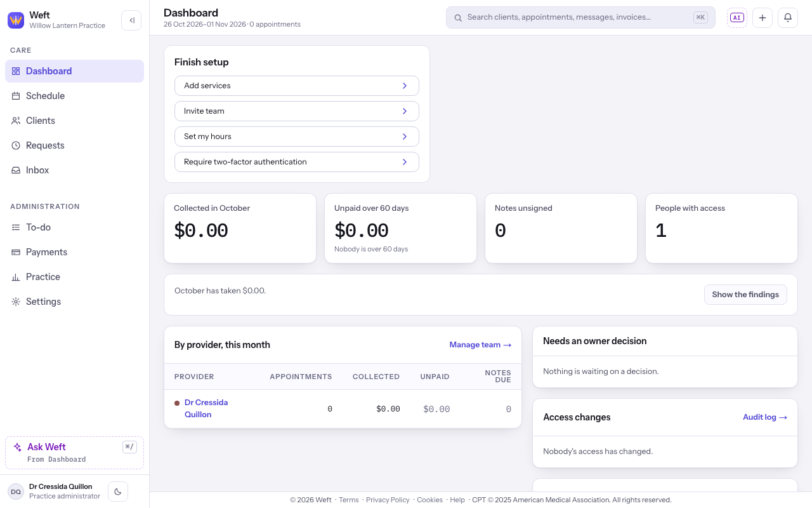Expand the Invite team setup step

click(297, 111)
